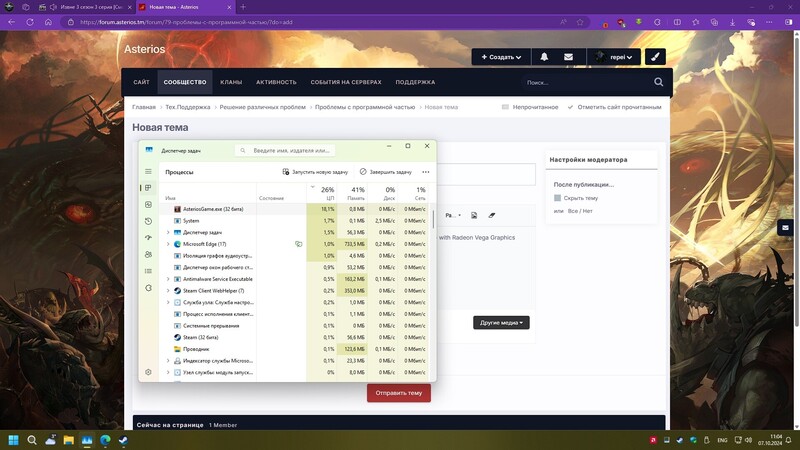Switch to the 'Извне 3 сезон 3 серия' browser tab
This screenshot has width=800, height=450.
[84, 7]
